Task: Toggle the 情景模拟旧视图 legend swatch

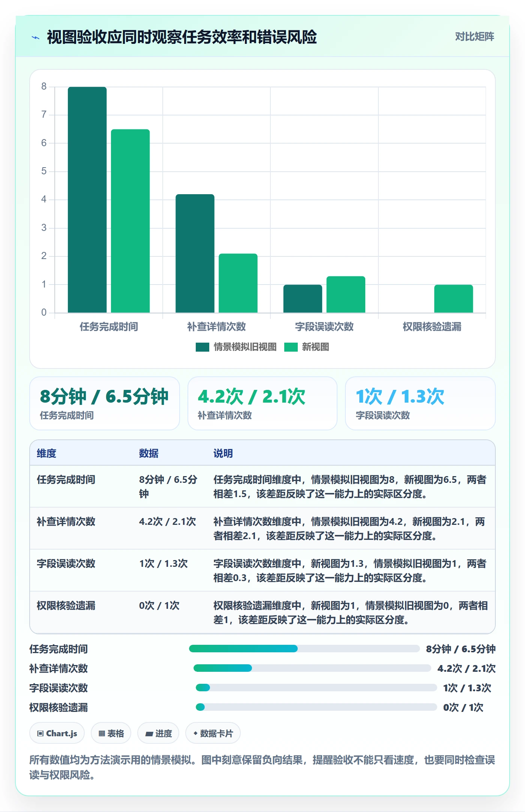Action: tap(202, 347)
